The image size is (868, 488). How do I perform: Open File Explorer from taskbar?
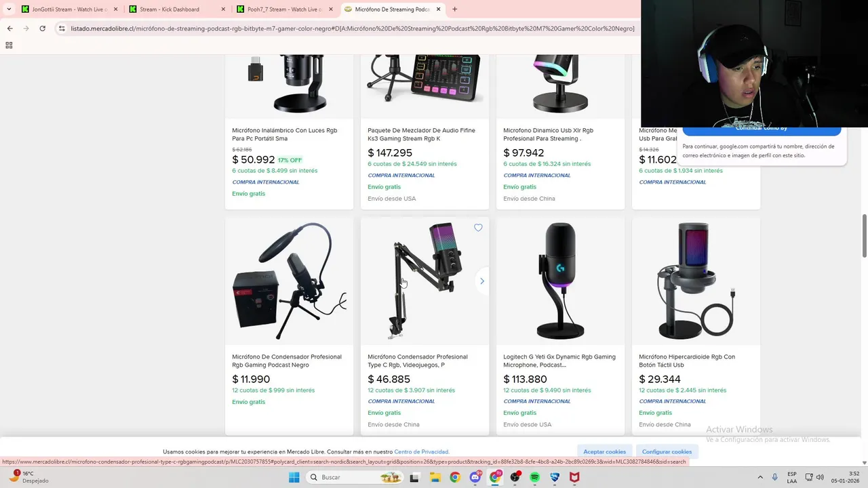tap(435, 477)
